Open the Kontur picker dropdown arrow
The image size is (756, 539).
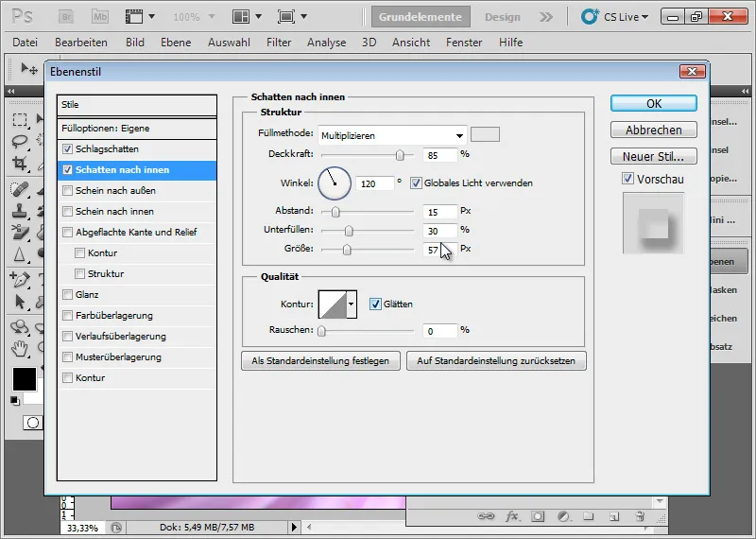(352, 304)
